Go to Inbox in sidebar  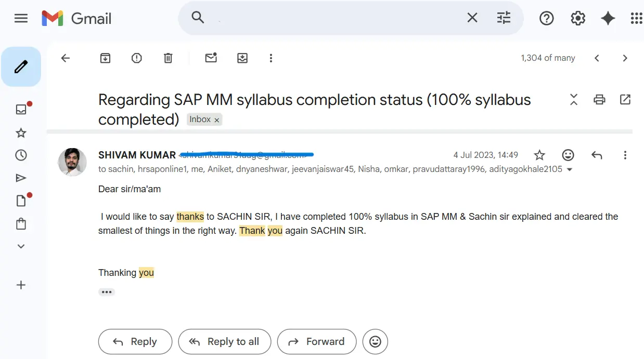click(21, 109)
